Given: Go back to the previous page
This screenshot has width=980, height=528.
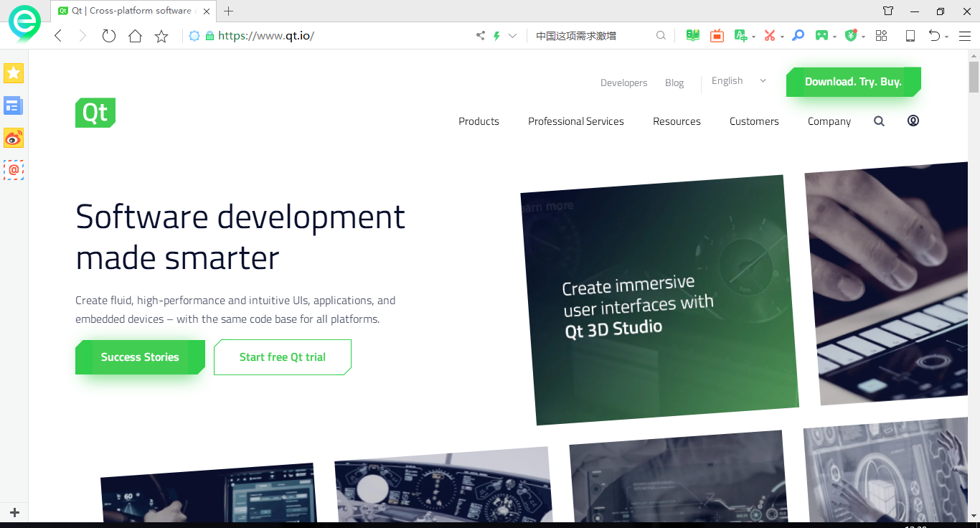Looking at the screenshot, I should [58, 36].
